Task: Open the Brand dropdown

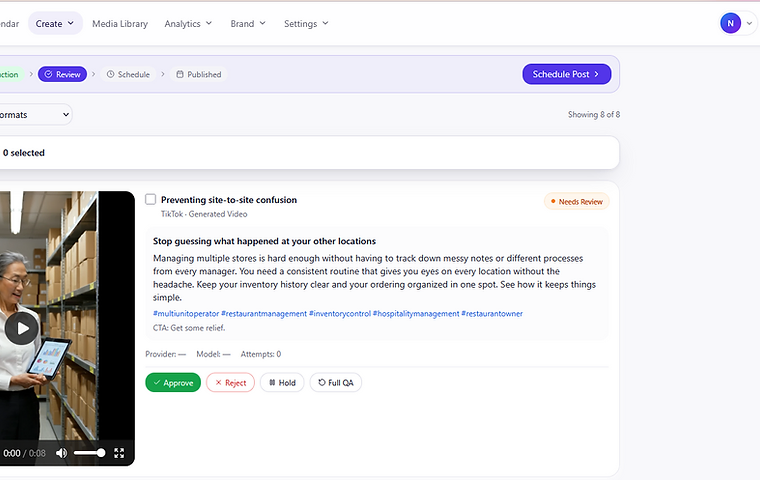Action: tap(248, 23)
